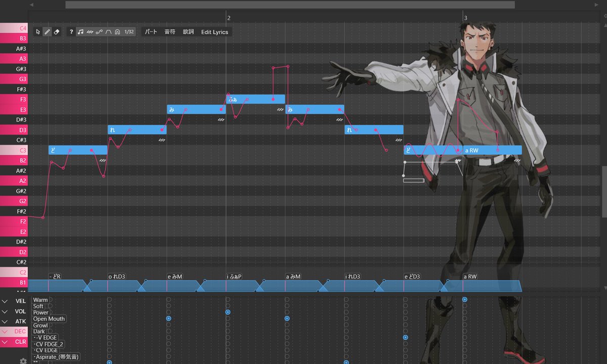Click the Edit Lyrics button

click(214, 32)
